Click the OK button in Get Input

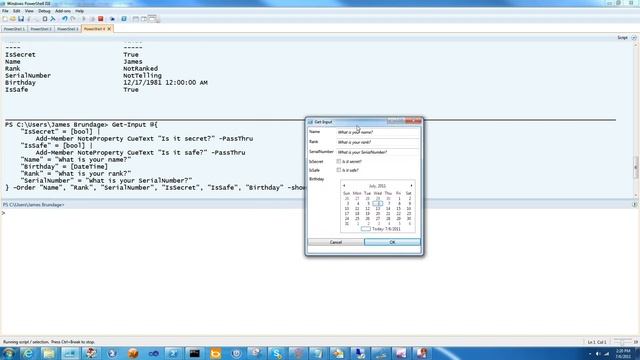[392, 242]
